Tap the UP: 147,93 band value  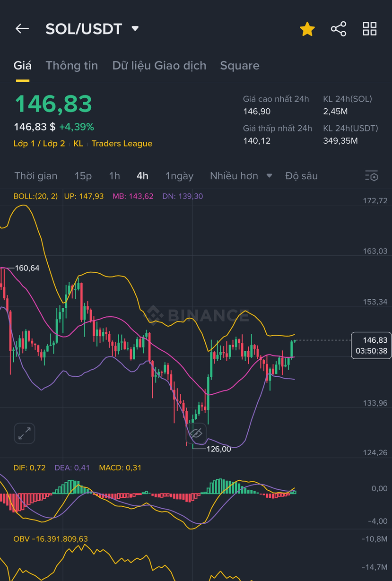point(84,196)
